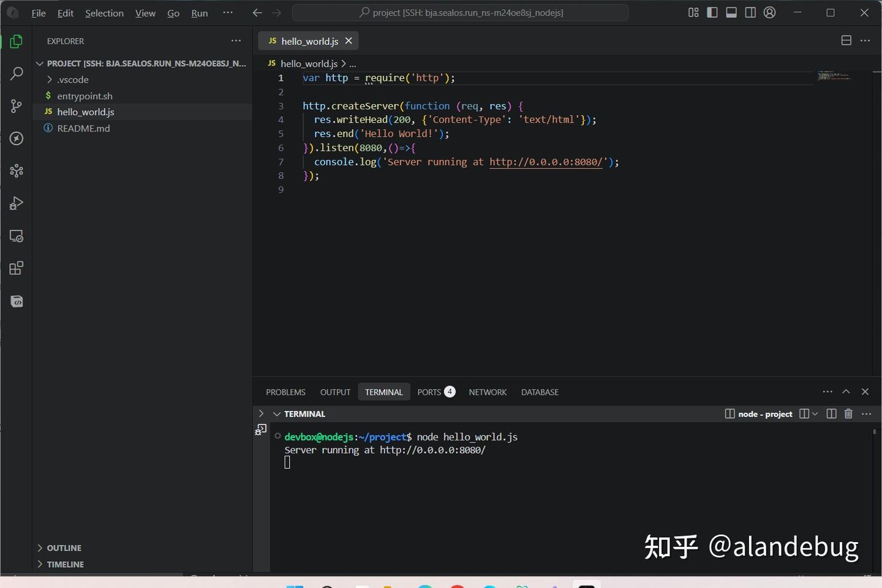Image resolution: width=882 pixels, height=588 pixels.
Task: Open the Search view in the activity bar
Action: pyautogui.click(x=17, y=73)
